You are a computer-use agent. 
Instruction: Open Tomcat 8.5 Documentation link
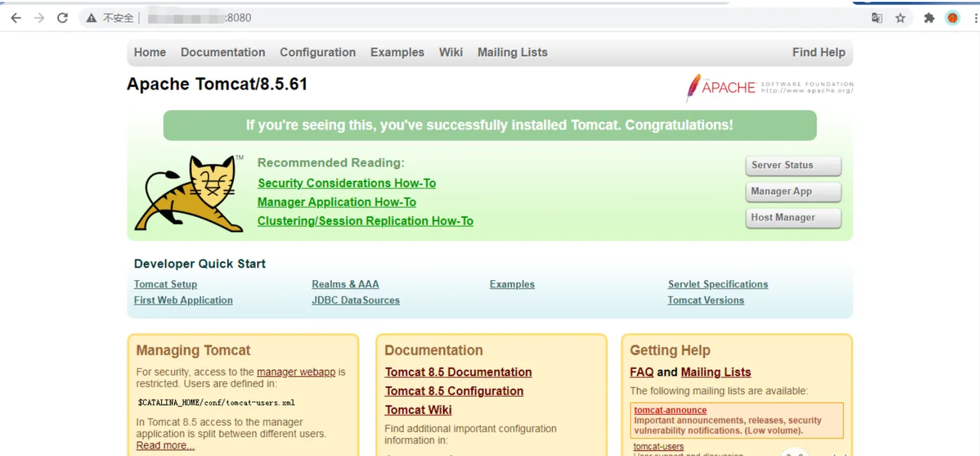(x=458, y=373)
